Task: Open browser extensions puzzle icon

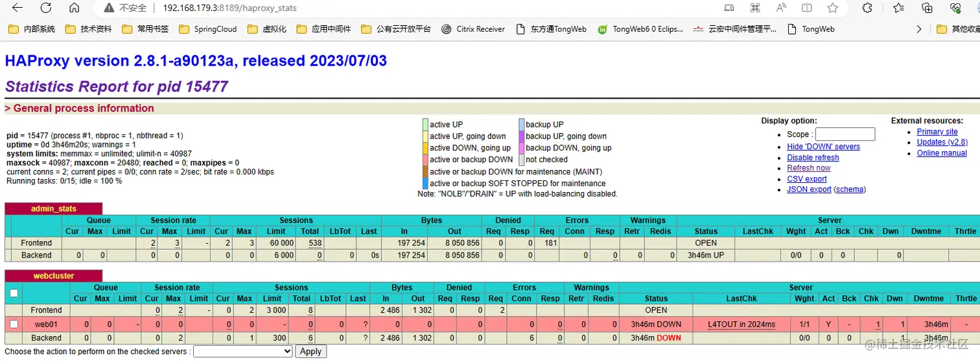Action: click(x=867, y=8)
